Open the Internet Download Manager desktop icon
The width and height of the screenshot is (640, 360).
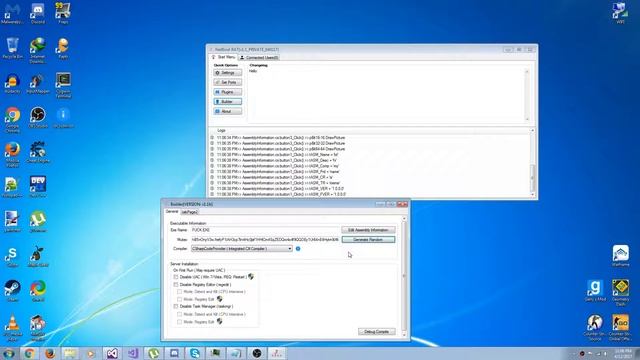click(38, 51)
